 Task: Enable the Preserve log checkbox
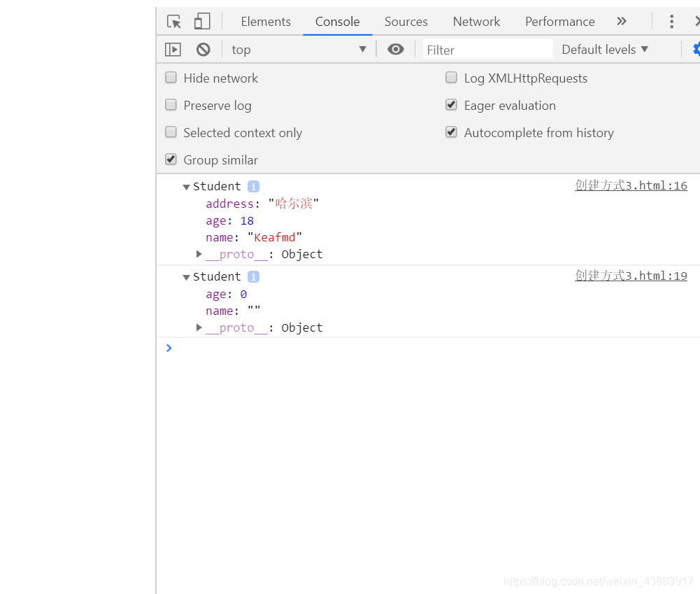171,105
